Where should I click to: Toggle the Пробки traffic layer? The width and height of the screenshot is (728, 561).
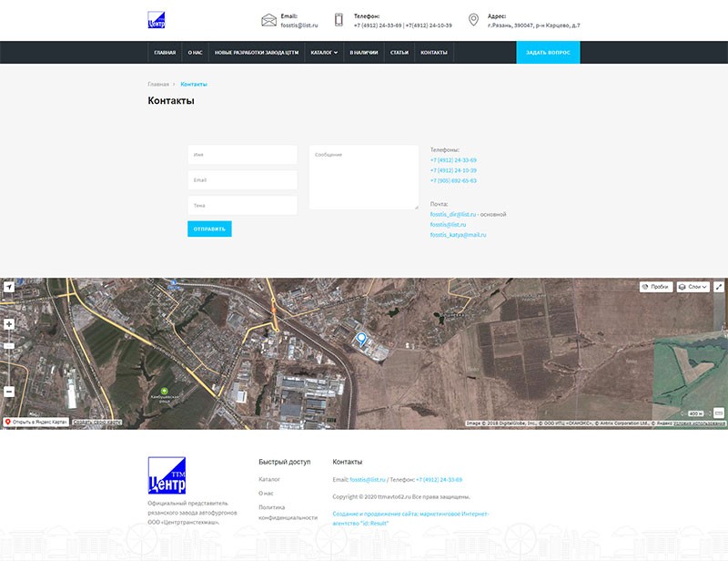coord(656,287)
